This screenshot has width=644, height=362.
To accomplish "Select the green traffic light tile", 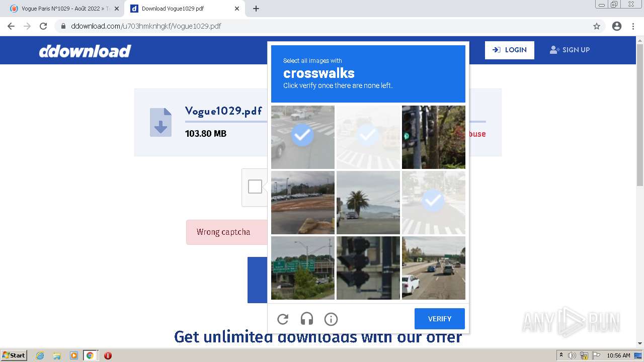I will (x=434, y=137).
